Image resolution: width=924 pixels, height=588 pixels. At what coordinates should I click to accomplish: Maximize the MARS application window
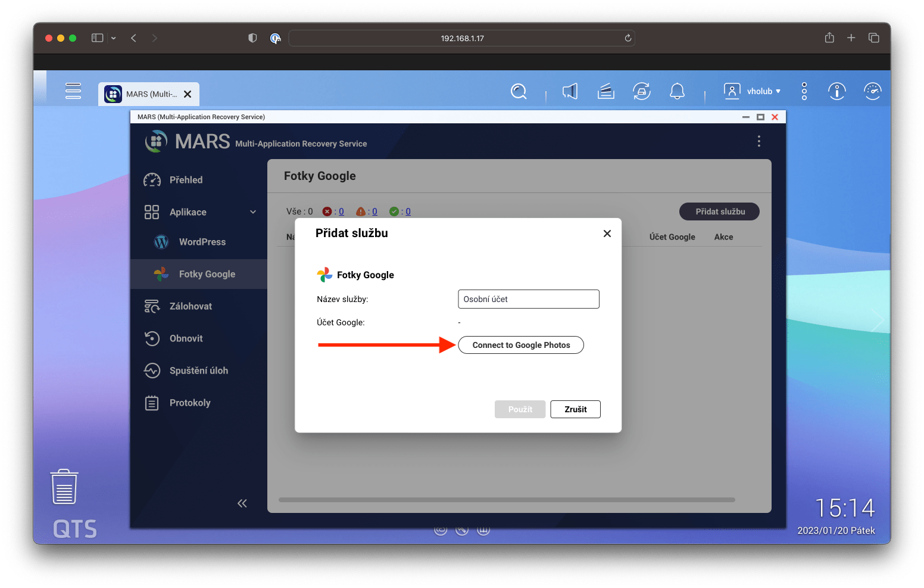[x=760, y=117]
